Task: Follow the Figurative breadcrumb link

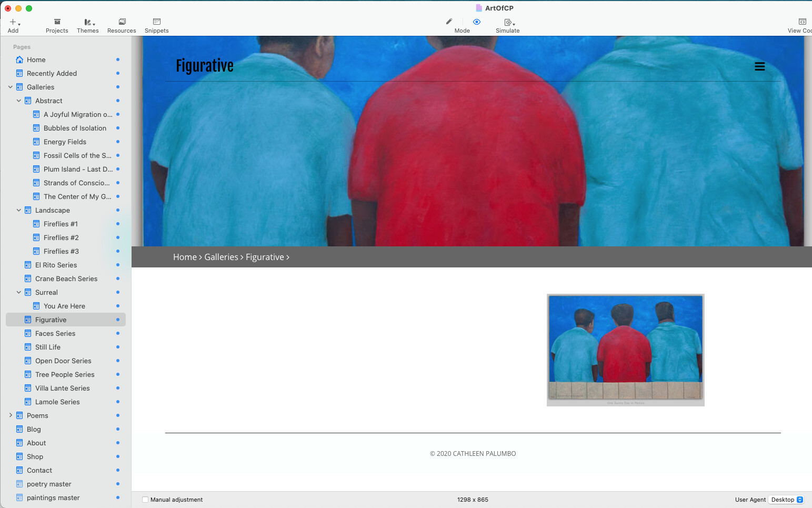Action: point(265,257)
